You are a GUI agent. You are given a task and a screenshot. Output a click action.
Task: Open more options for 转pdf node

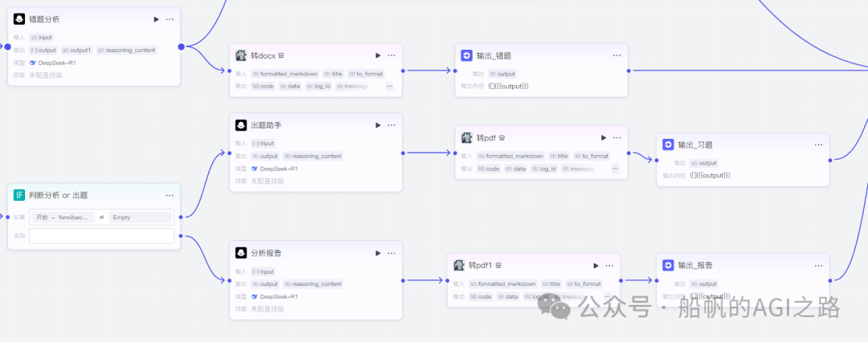[616, 138]
